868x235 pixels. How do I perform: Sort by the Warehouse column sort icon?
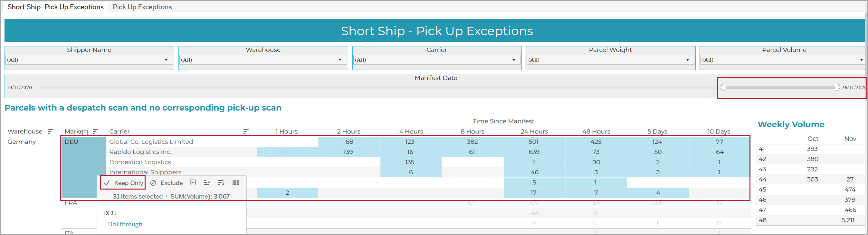tap(51, 132)
